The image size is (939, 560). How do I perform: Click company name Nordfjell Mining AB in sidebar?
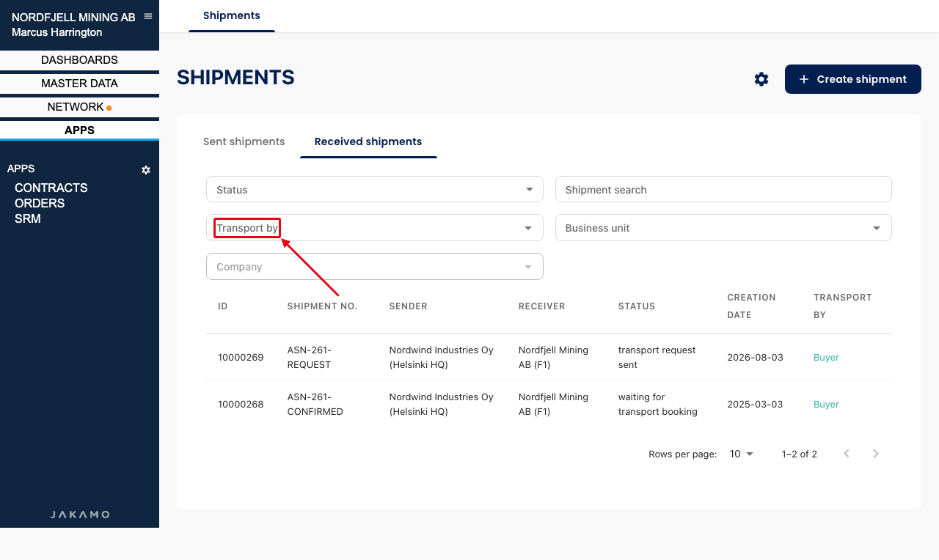coord(73,18)
